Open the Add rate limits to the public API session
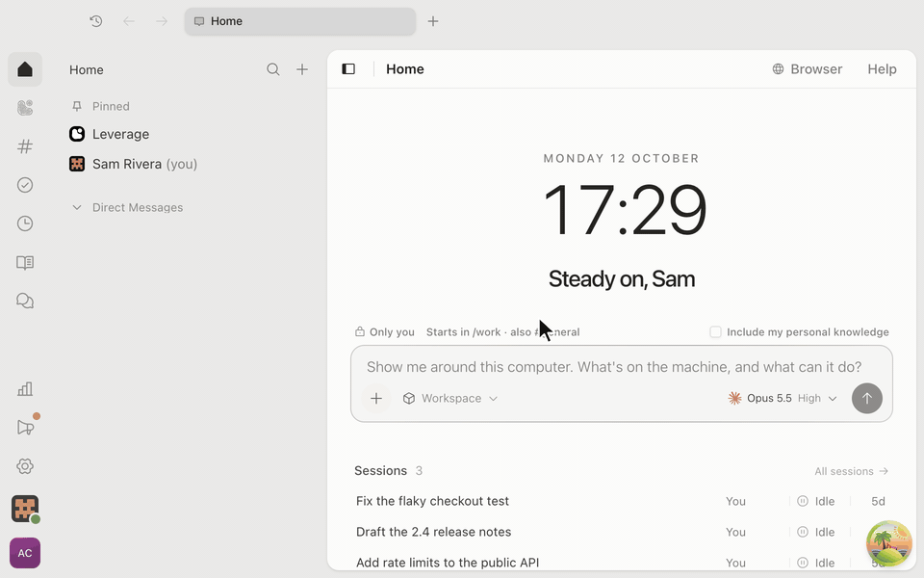The width and height of the screenshot is (924, 578). [621, 563]
